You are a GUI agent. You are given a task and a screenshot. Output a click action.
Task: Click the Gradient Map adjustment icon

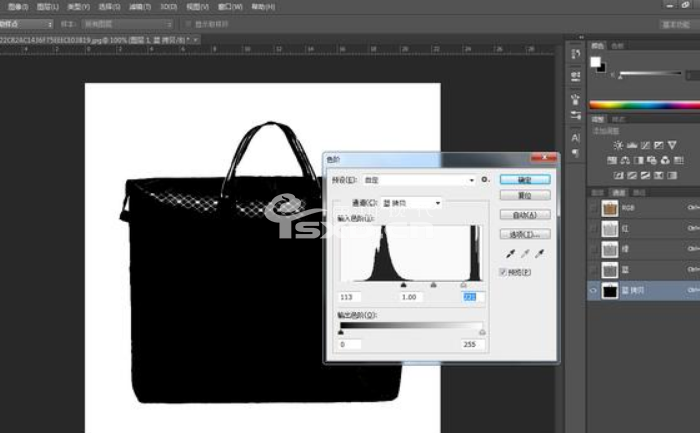pos(672,175)
